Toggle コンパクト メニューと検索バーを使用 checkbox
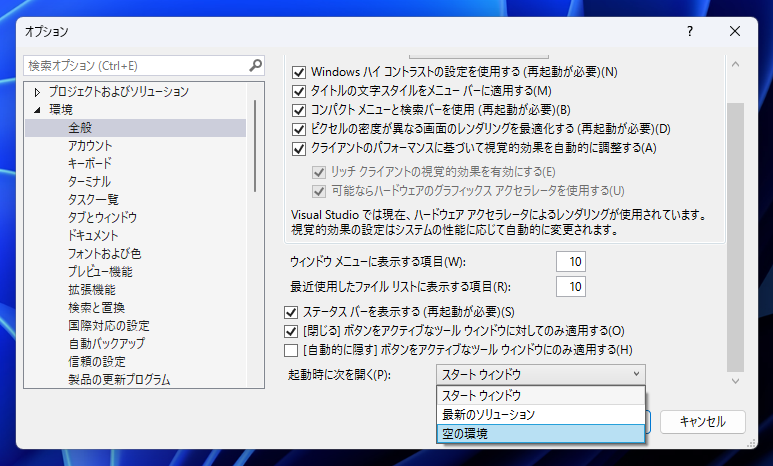773x466 pixels. (x=299, y=110)
